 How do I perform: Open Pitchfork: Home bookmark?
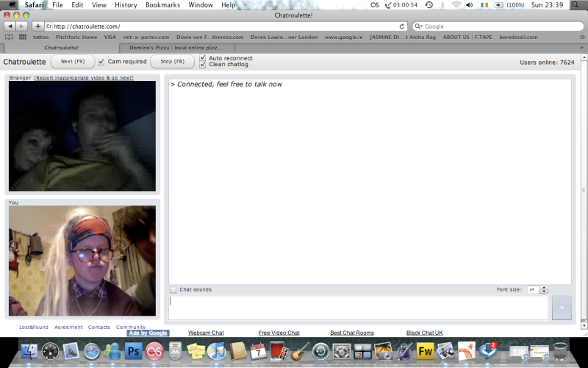point(76,37)
